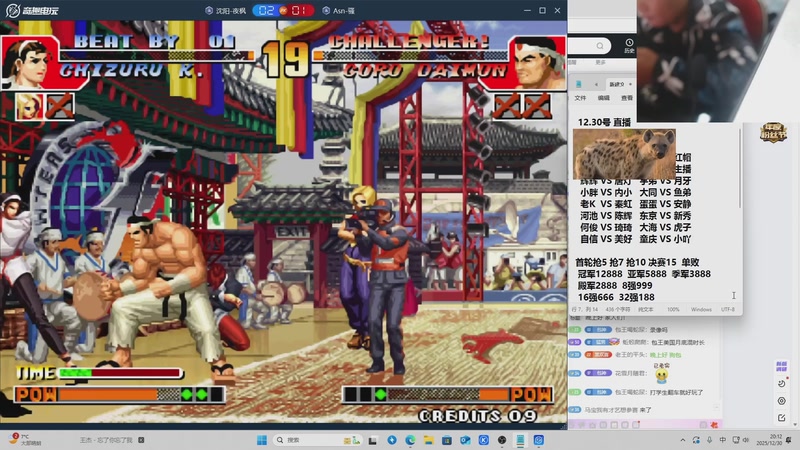The image size is (800, 450).
Task: Open the Edge browser from taskbar
Action: pos(410,440)
